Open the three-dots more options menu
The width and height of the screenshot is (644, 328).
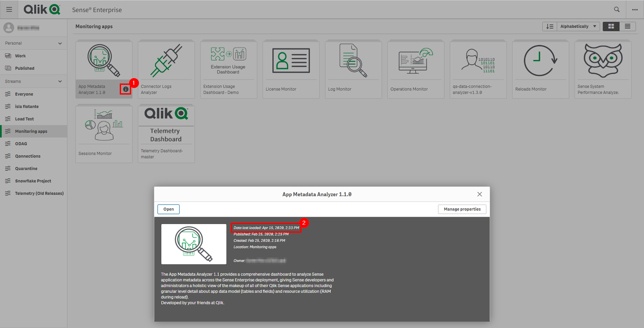click(635, 10)
